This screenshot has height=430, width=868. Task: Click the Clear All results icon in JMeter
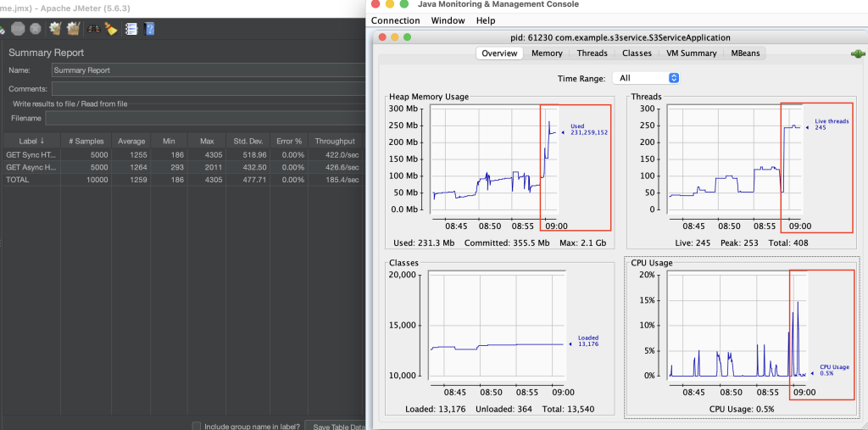tap(73, 29)
